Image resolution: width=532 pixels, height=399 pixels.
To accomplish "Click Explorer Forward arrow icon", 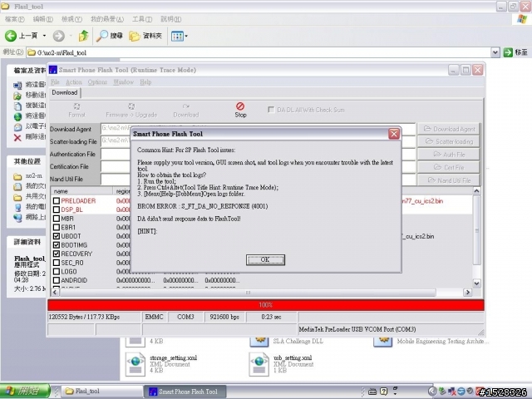I will click(x=59, y=36).
